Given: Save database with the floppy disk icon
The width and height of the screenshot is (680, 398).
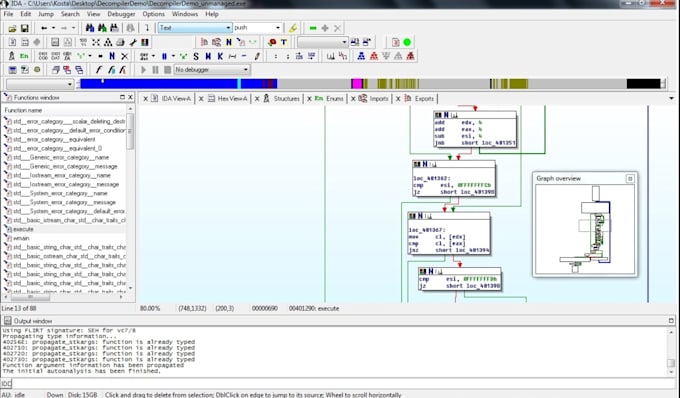Looking at the screenshot, I should [25, 28].
